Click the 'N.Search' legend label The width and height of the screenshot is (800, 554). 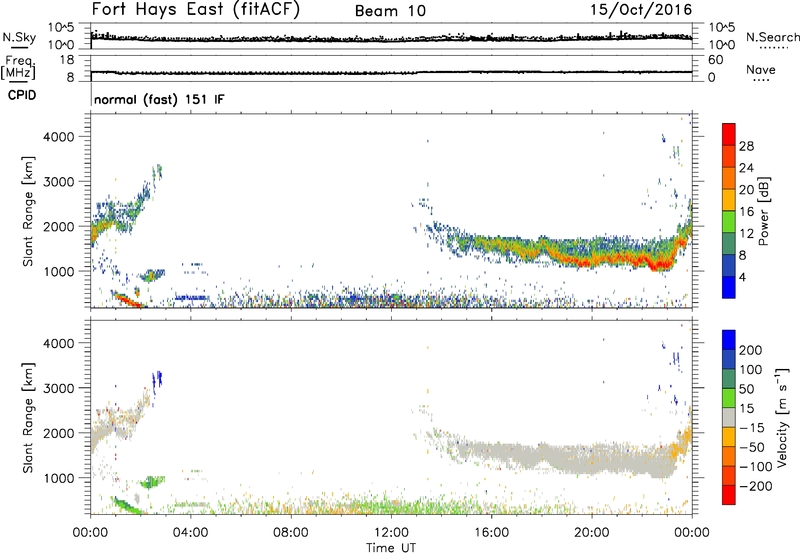pos(772,37)
